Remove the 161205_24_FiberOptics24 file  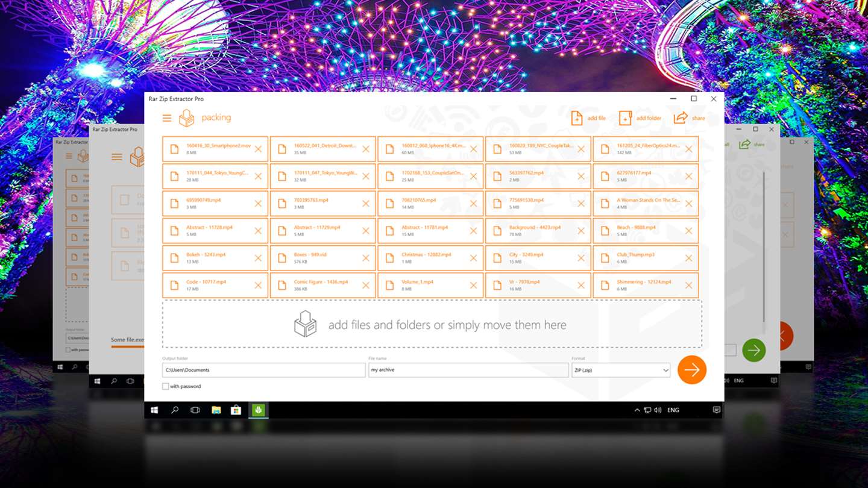(688, 149)
